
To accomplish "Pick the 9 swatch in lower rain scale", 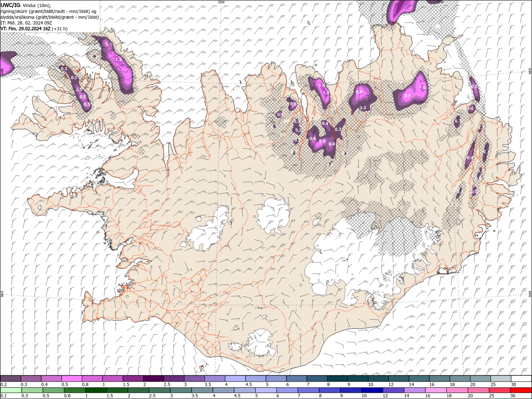I will [x=350, y=390].
